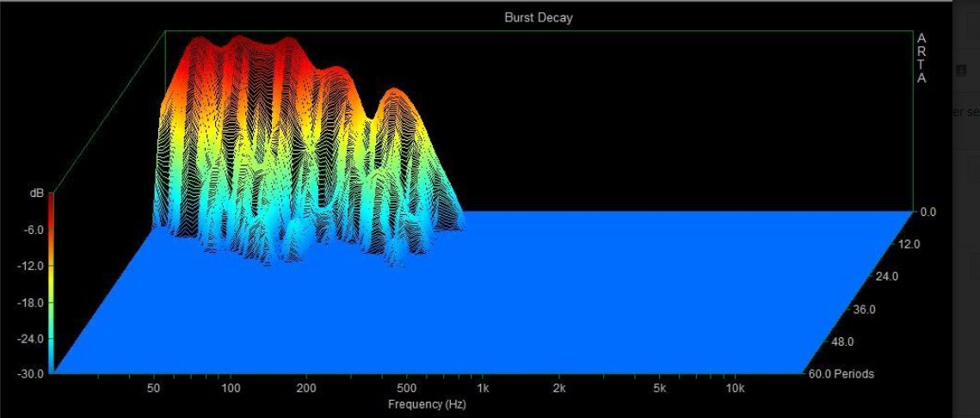980x418 pixels.
Task: Click the -30.0 dB scale label
Action: tap(31, 375)
